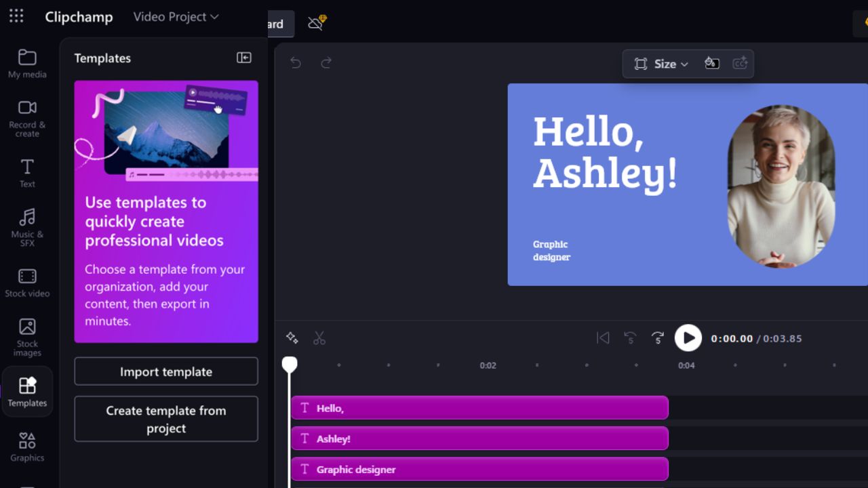Viewport: 868px width, 488px height.
Task: Click the auto-enhance sparkle icon in the timeline
Action: click(292, 337)
